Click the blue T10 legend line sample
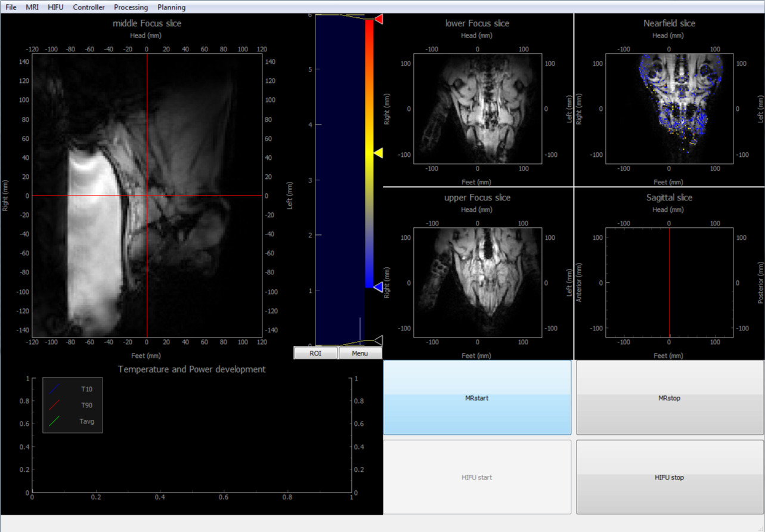 (54, 389)
